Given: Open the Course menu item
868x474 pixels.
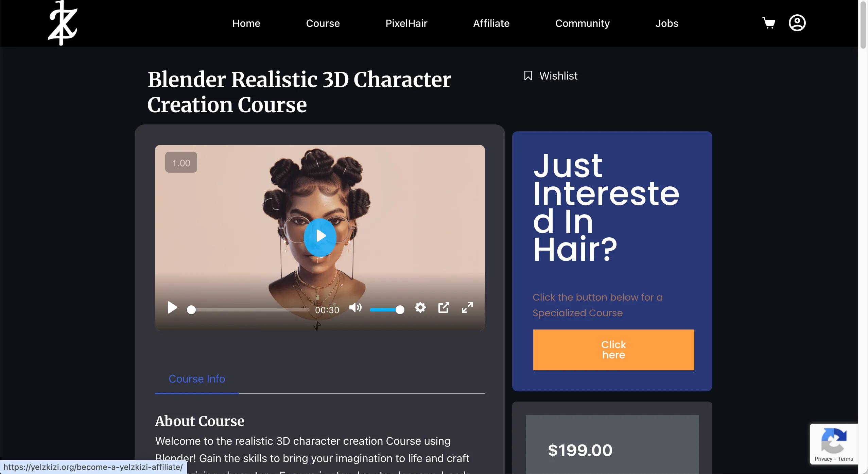Looking at the screenshot, I should click(x=323, y=23).
